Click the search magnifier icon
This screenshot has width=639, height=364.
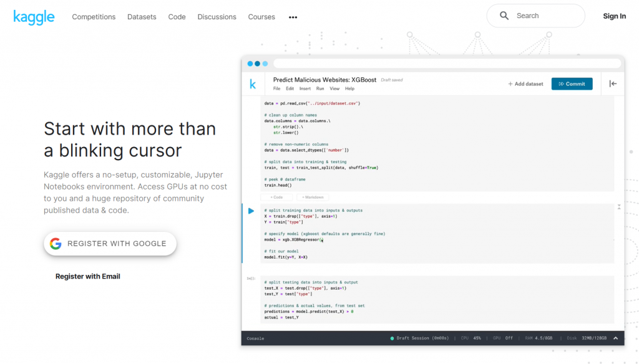504,16
